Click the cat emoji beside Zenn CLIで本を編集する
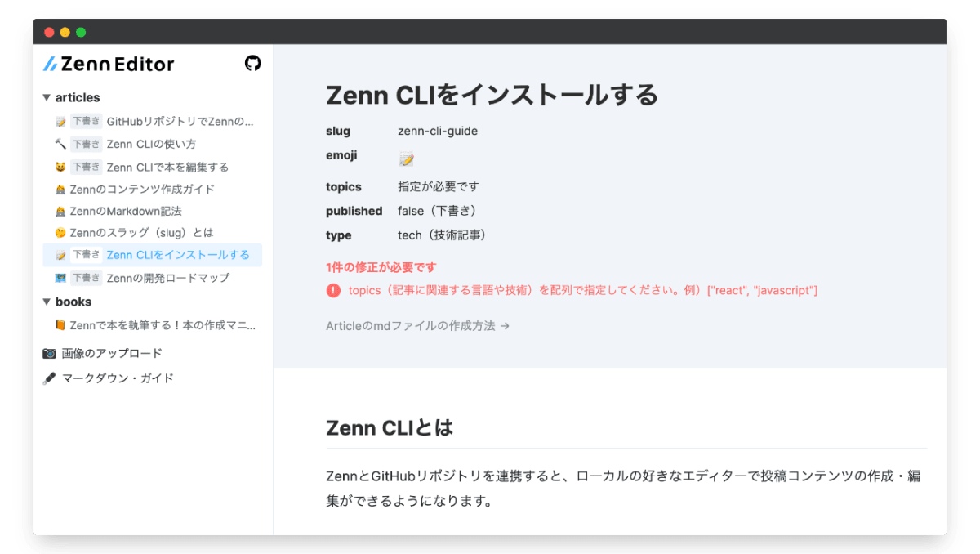 (60, 167)
